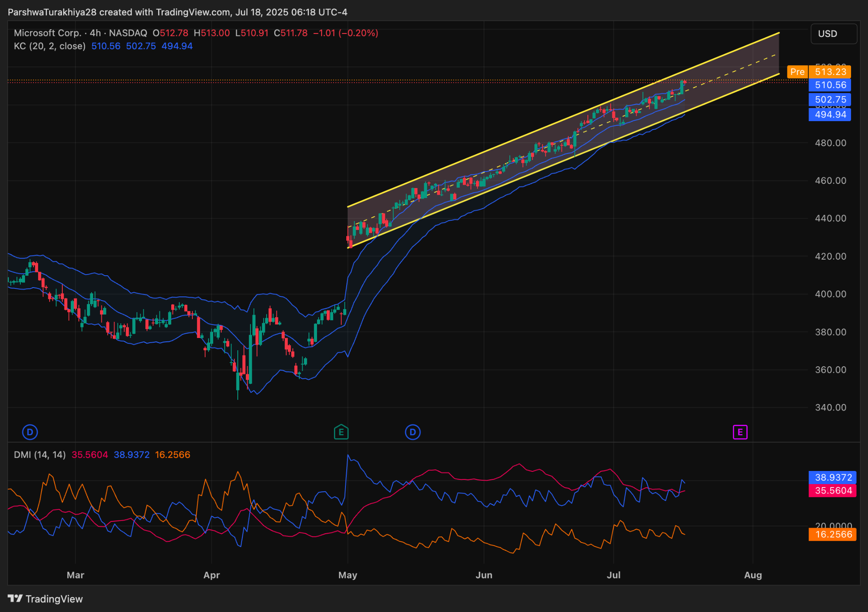
Task: Click the 510.56 Keltner upper price label
Action: pyautogui.click(x=830, y=85)
